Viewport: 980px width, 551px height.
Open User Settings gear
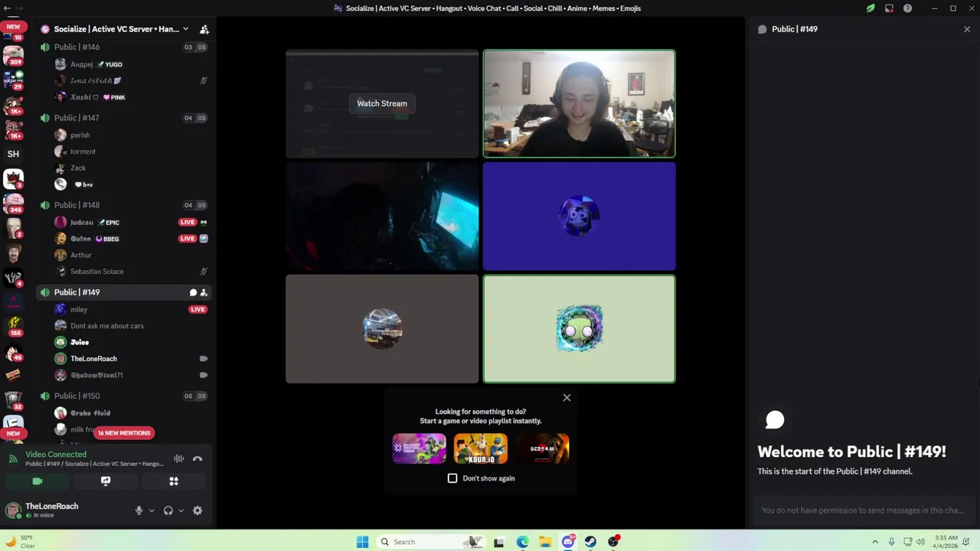coord(198,510)
